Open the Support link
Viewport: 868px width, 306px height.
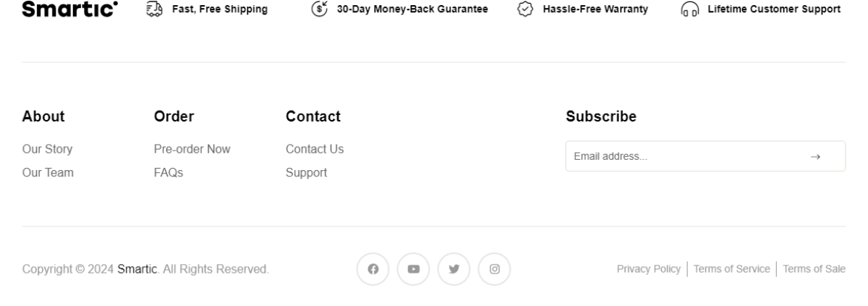tap(306, 172)
